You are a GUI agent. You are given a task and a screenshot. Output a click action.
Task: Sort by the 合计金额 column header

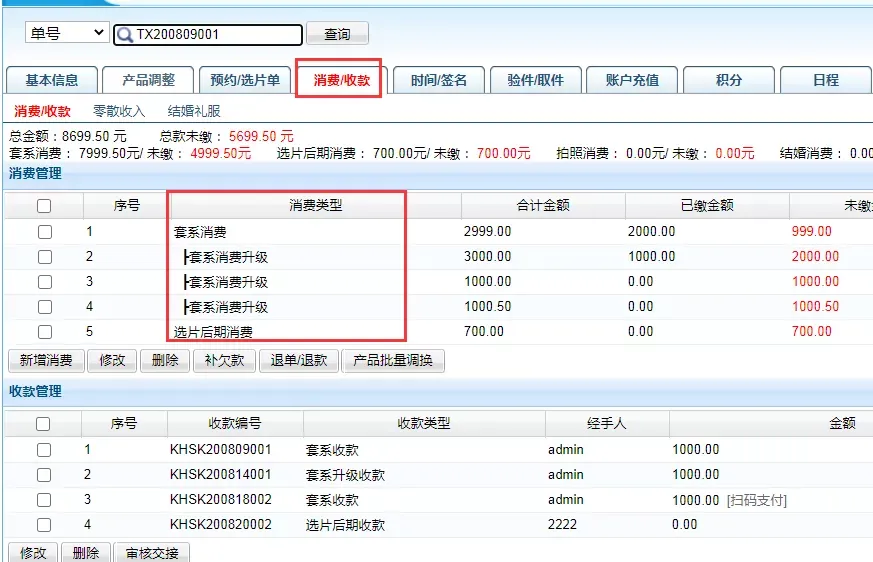[543, 206]
